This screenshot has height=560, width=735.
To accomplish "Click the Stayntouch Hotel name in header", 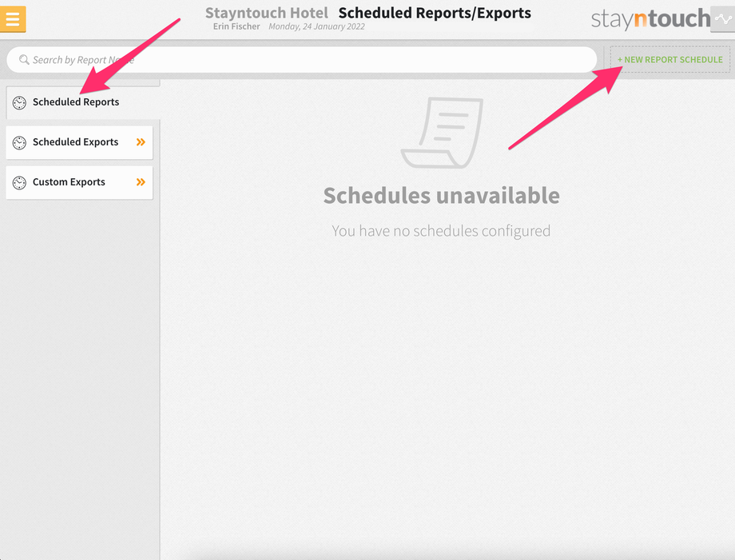I will pyautogui.click(x=266, y=13).
